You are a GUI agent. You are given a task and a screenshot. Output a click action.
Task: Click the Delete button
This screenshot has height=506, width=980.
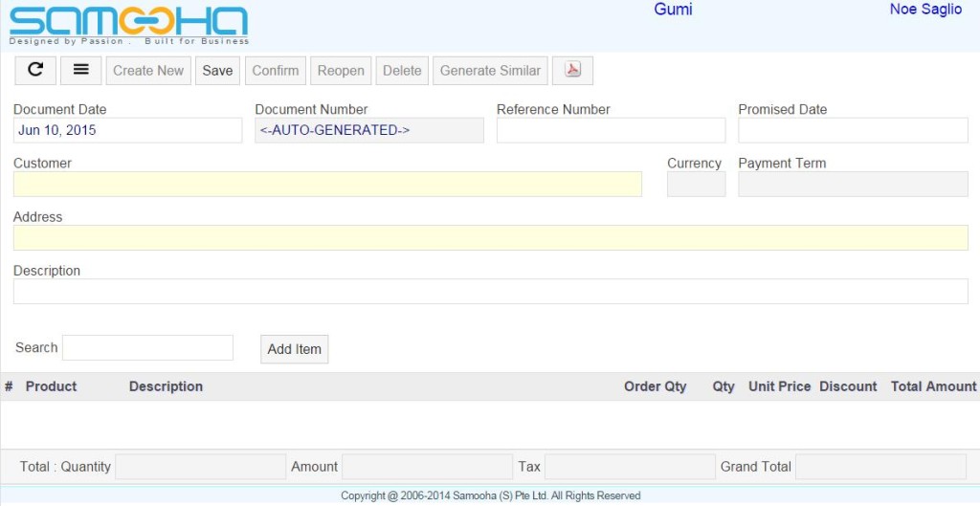(402, 71)
